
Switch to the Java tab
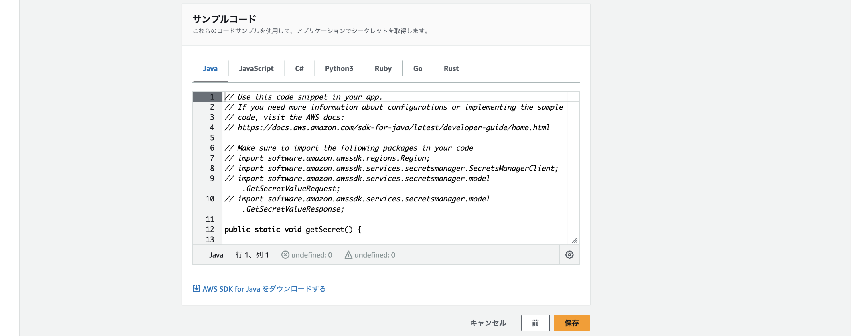(x=210, y=68)
